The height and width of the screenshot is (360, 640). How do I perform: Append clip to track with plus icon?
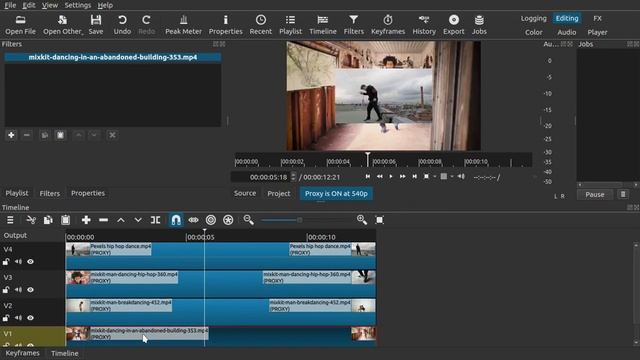pos(86,220)
